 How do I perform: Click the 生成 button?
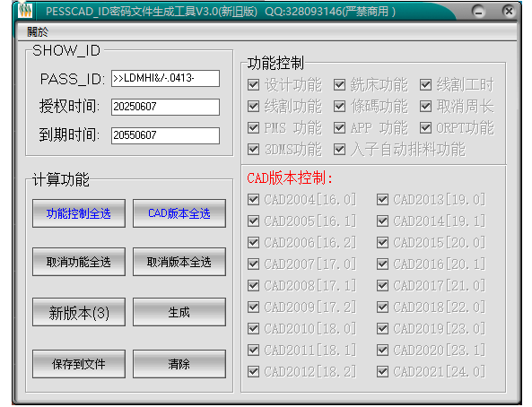[179, 312]
